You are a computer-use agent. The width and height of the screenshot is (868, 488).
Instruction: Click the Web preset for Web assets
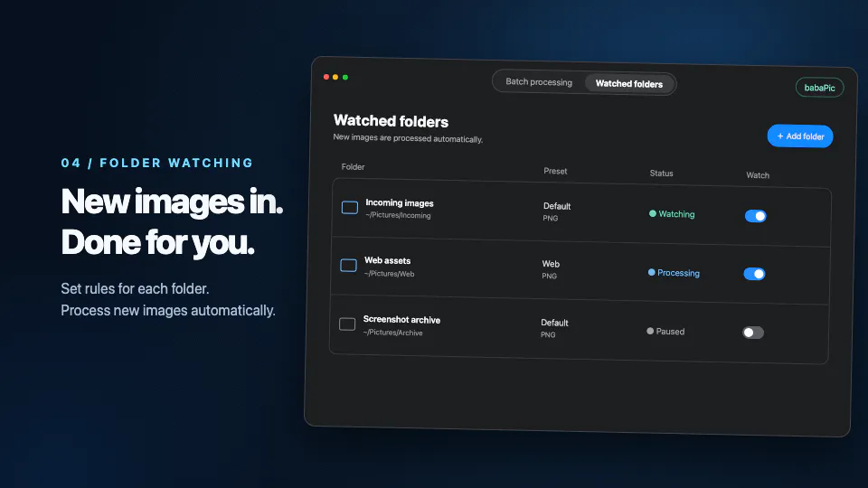tap(551, 264)
